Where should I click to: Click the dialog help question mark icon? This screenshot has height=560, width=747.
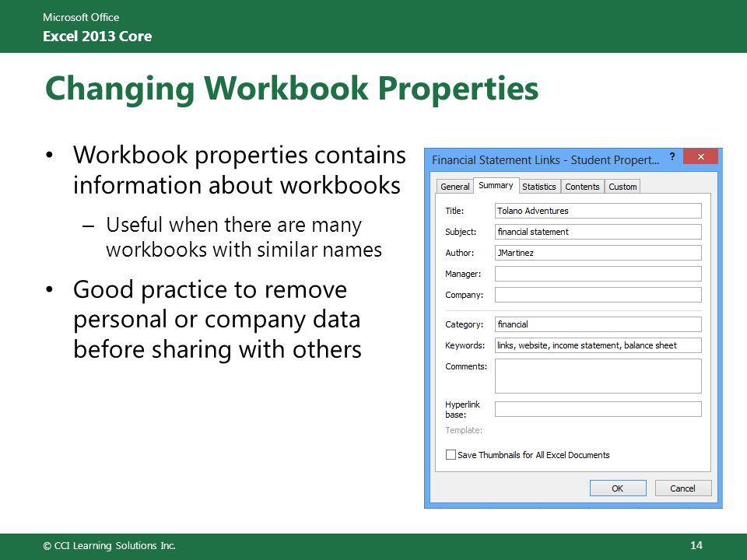pos(672,156)
